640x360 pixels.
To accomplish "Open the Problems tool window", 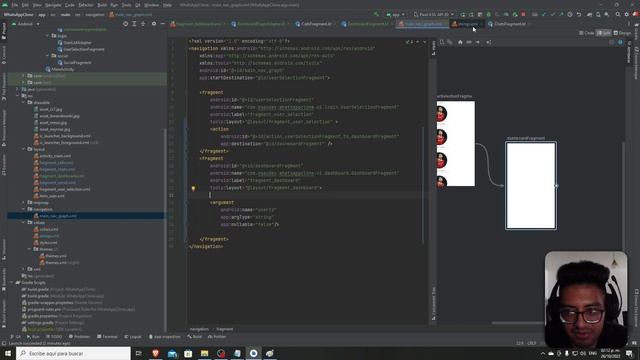I will pyautogui.click(x=80, y=337).
